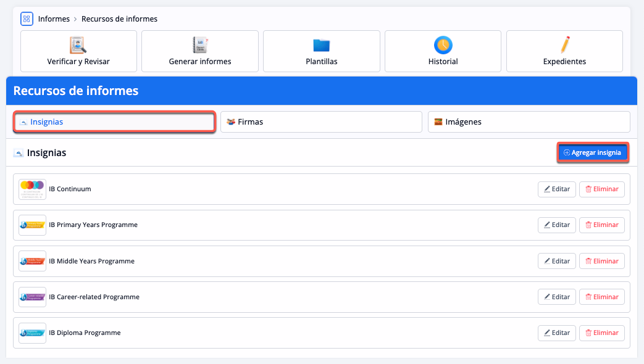Open Expedientes pencil icon
Screen dimensions: 644x364
[564, 45]
